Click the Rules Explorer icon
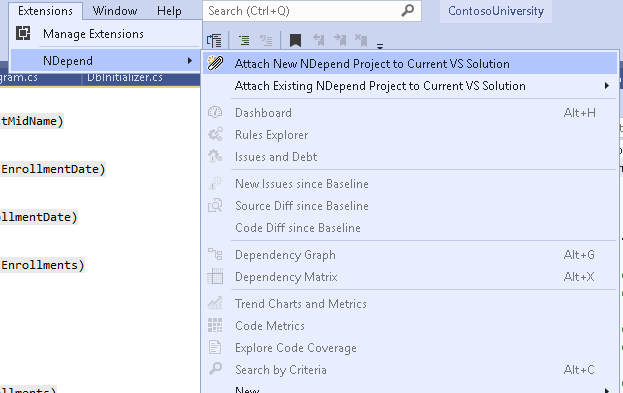This screenshot has height=393, width=623. point(215,134)
